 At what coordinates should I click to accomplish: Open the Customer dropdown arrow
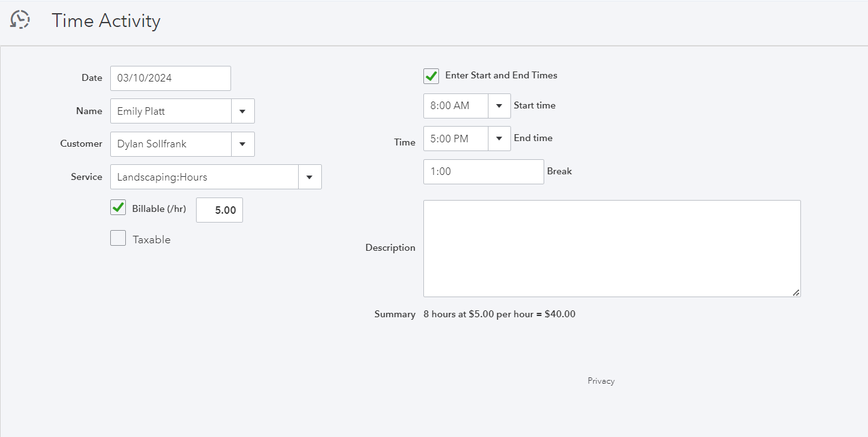click(x=242, y=144)
